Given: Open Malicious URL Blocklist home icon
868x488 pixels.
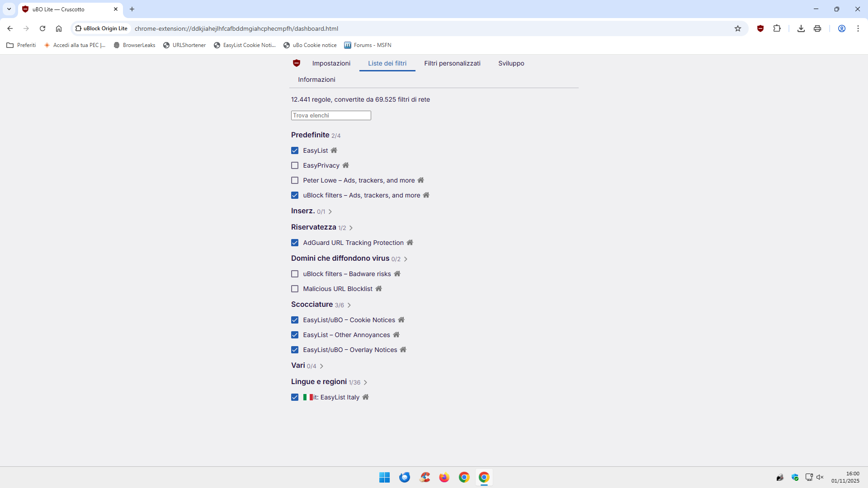Looking at the screenshot, I should [x=379, y=289].
